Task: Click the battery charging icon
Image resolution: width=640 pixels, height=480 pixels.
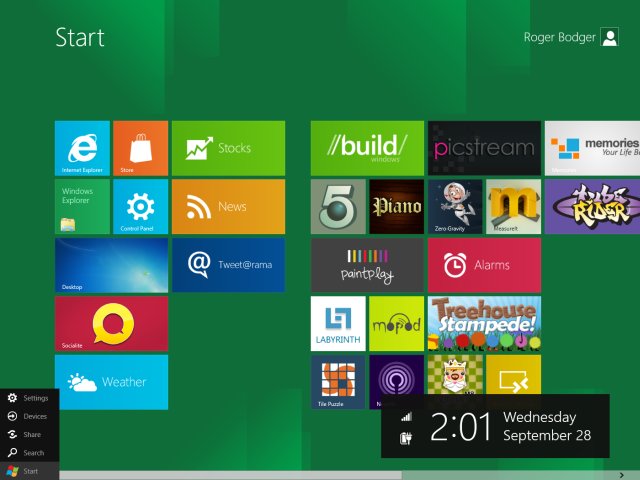Action: 406,438
